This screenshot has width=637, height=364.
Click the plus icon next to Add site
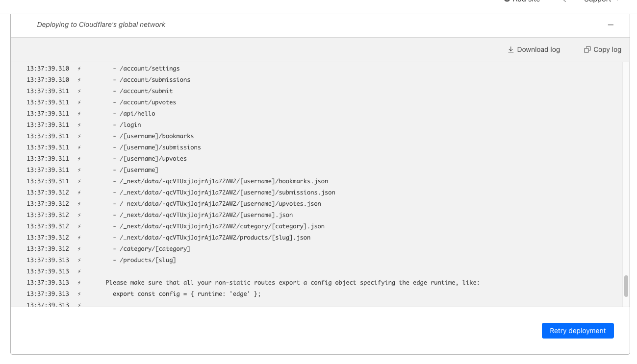[x=507, y=1]
